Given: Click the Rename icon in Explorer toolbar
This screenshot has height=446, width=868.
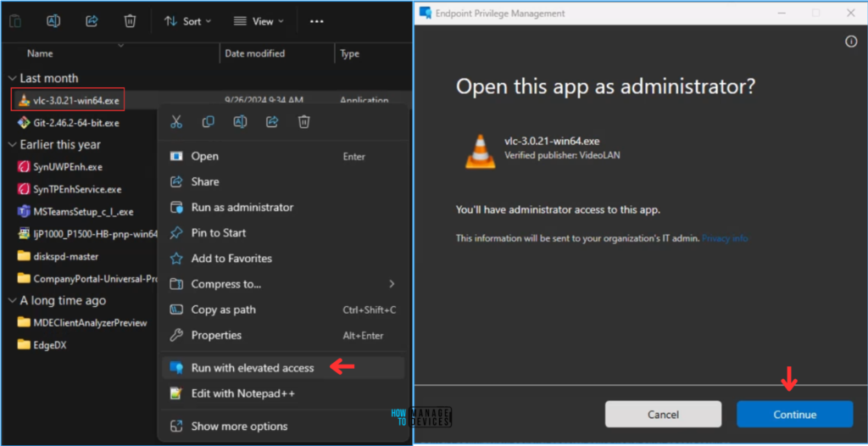Looking at the screenshot, I should click(53, 21).
